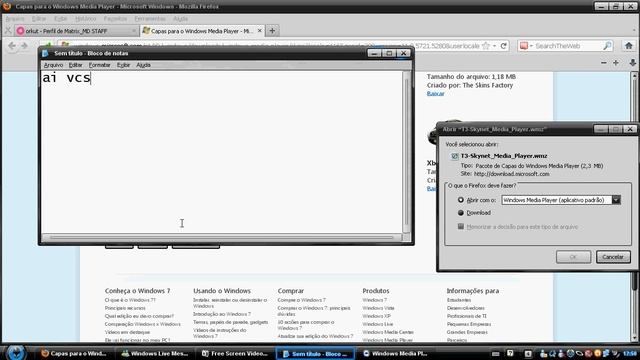Open the Ferramentas menu in Firefox
Viewport: 640px width, 360px height.
click(150, 19)
